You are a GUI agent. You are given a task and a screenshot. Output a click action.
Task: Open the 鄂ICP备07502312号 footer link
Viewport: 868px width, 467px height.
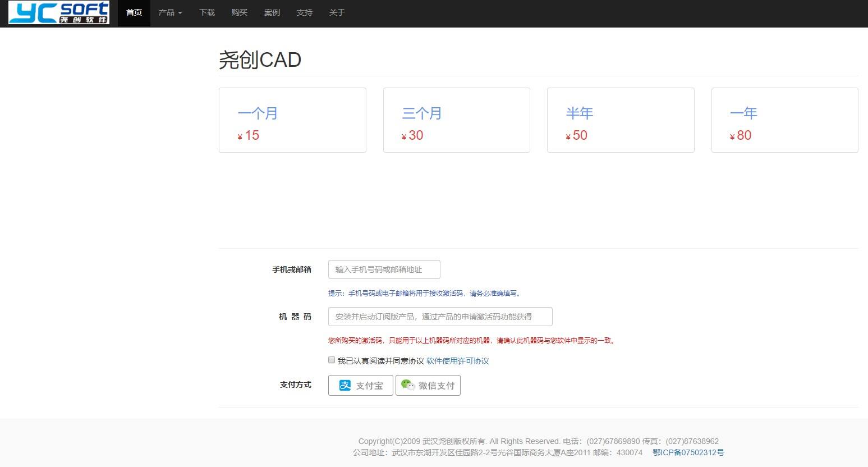(x=688, y=452)
